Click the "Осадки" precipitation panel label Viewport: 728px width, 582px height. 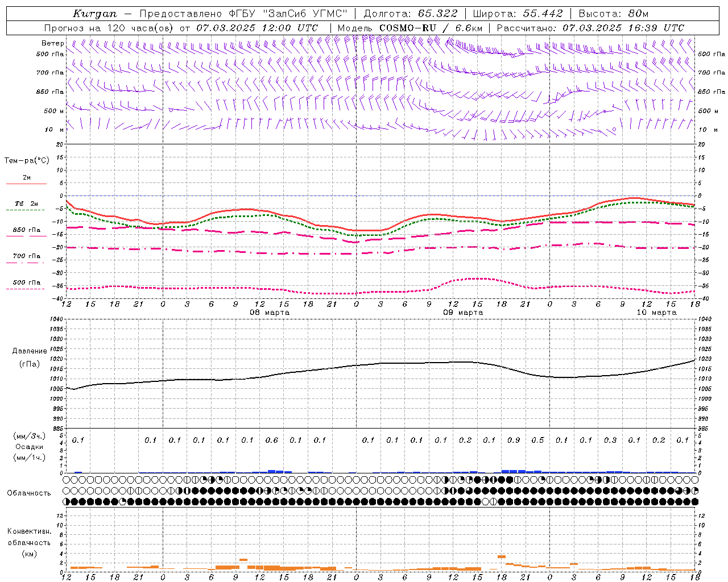pyautogui.click(x=29, y=447)
